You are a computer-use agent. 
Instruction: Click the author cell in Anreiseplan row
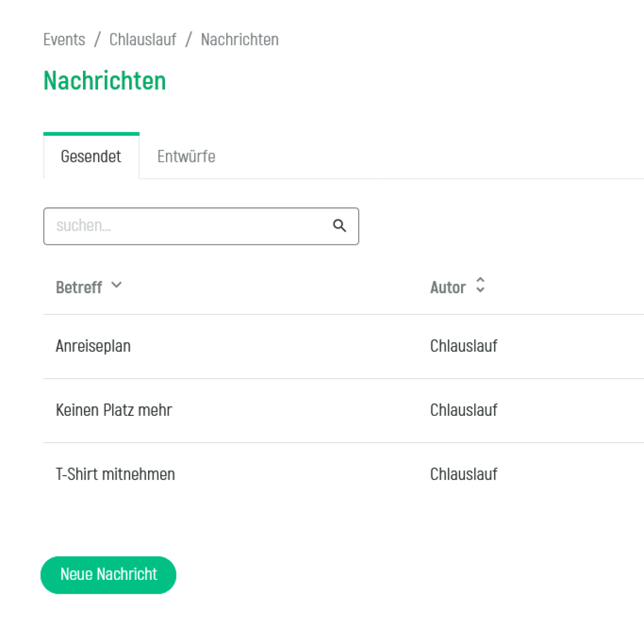[x=464, y=346]
